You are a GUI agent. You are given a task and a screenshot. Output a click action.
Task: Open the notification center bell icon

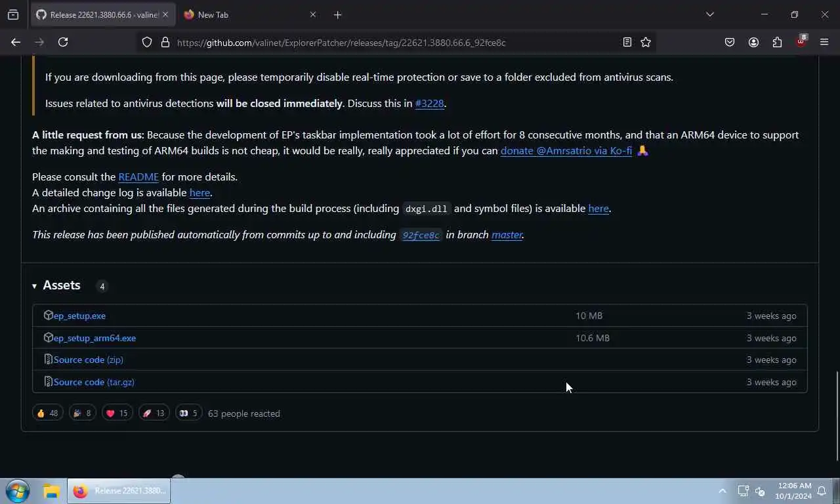pos(821,491)
